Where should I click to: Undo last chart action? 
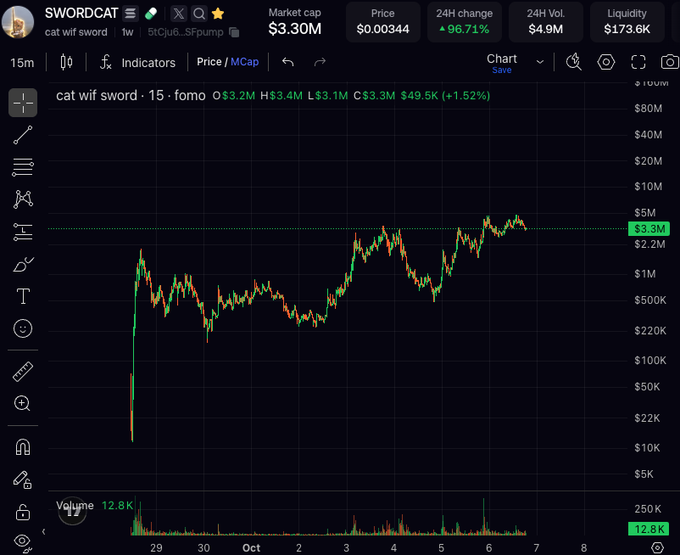[x=288, y=62]
